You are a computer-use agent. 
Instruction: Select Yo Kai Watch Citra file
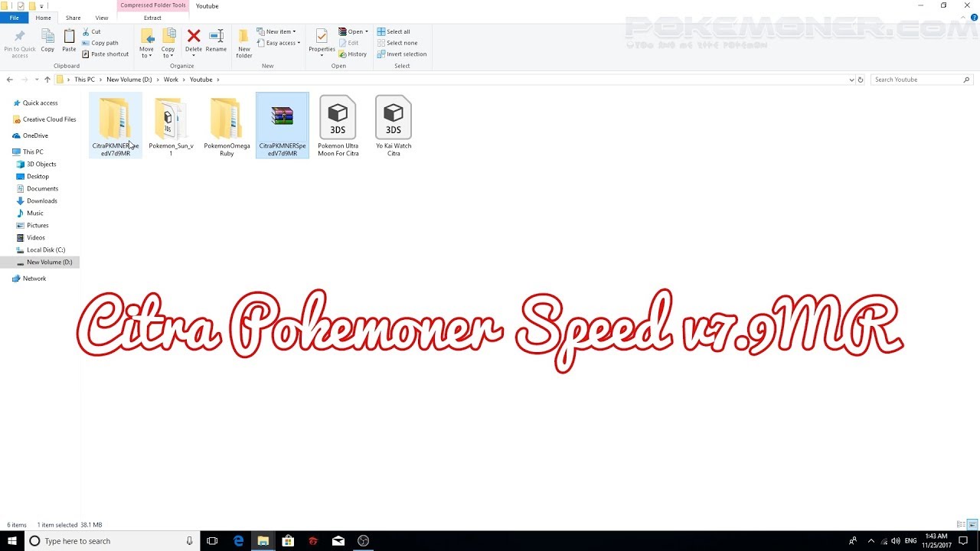coord(394,126)
